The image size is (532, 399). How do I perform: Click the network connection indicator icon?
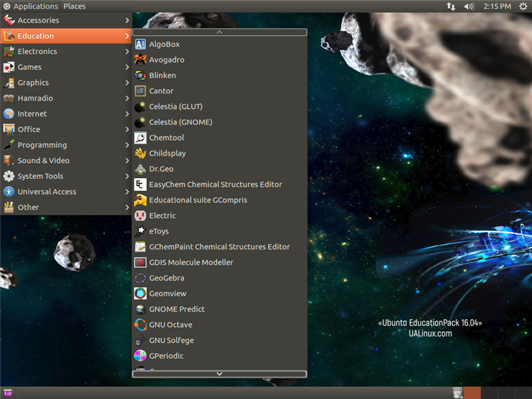pyautogui.click(x=451, y=7)
